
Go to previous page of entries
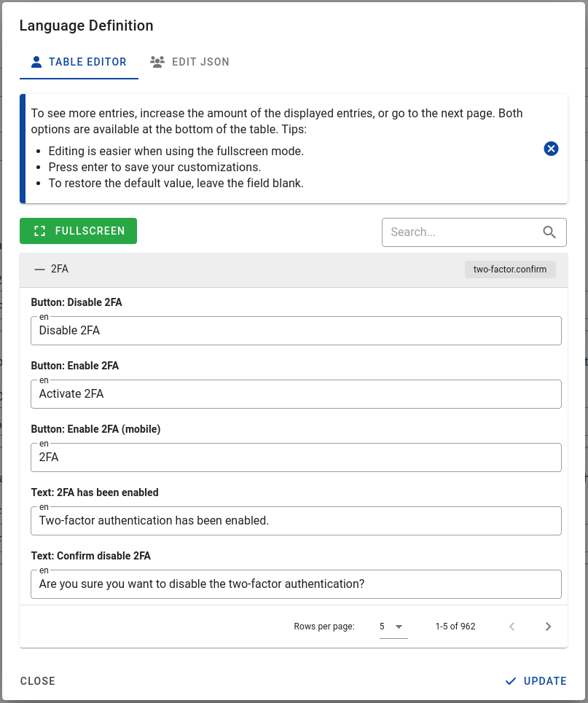pyautogui.click(x=511, y=627)
